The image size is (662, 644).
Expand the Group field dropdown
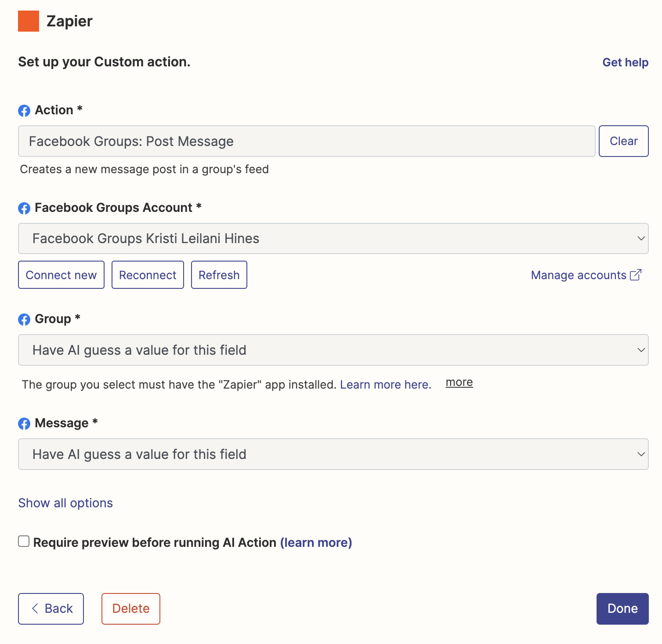[333, 350]
